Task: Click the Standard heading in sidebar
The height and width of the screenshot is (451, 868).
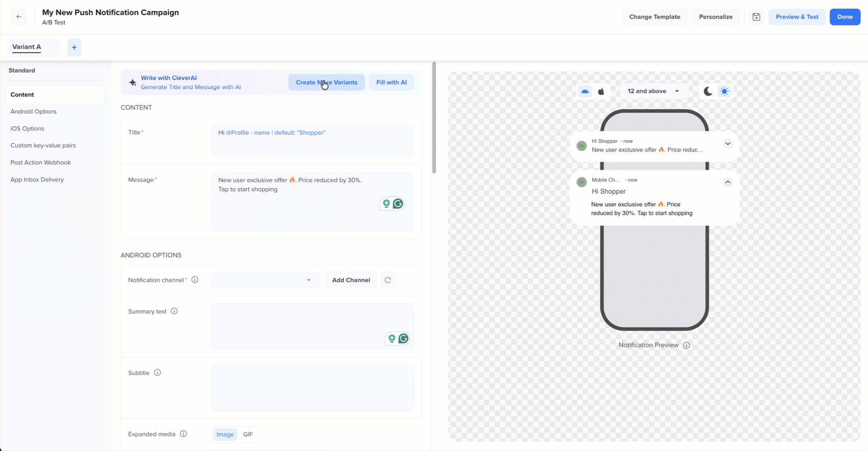Action: 22,70
